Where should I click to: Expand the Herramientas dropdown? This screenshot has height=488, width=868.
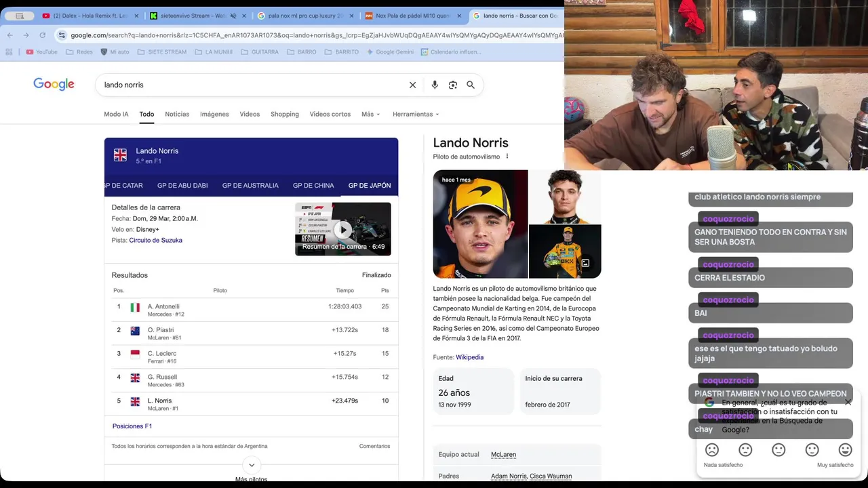point(416,114)
